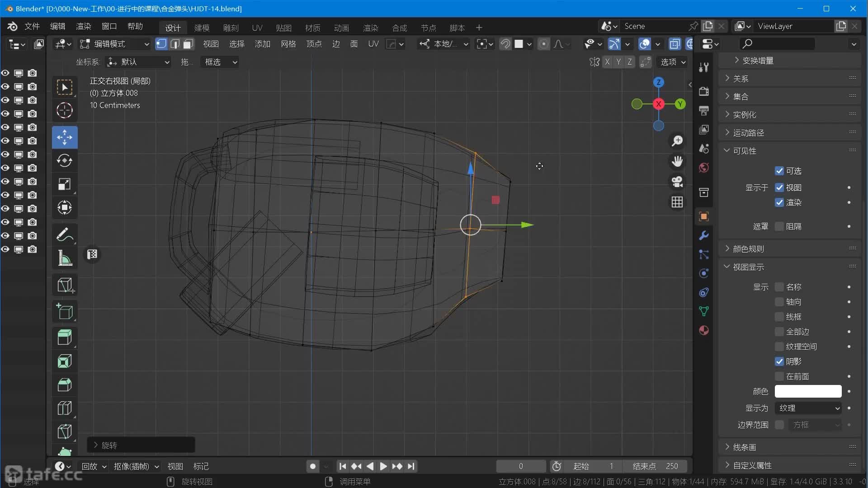Click the 结束点 250 frame field
The width and height of the screenshot is (868, 488).
coord(655,466)
